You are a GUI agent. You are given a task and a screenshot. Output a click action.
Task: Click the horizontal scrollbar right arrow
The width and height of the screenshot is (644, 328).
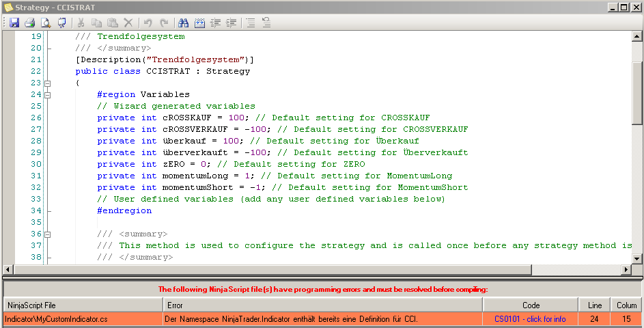click(626, 270)
